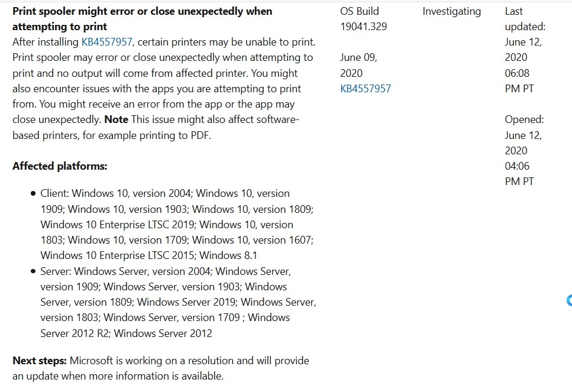Open the KB4557957 link in the description paragraph
572x392 pixels.
click(106, 42)
